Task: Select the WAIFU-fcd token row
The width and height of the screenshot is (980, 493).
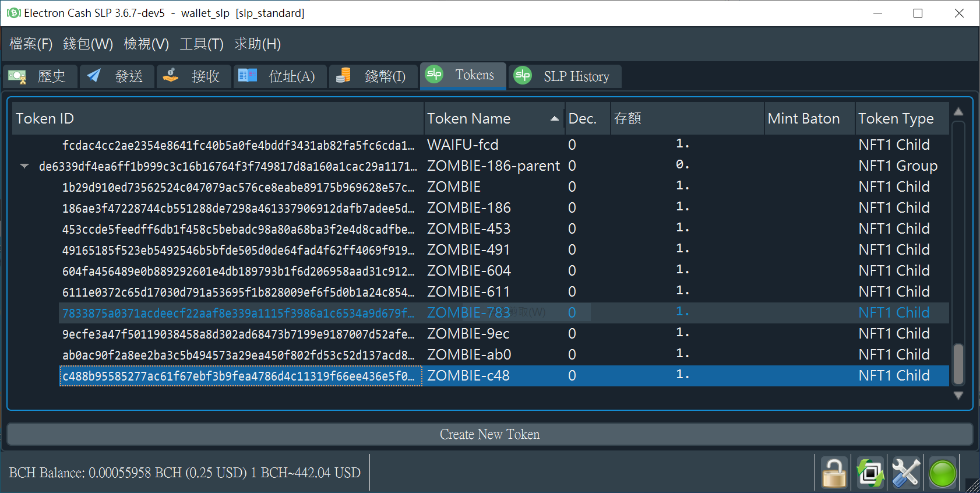Action: click(x=504, y=145)
